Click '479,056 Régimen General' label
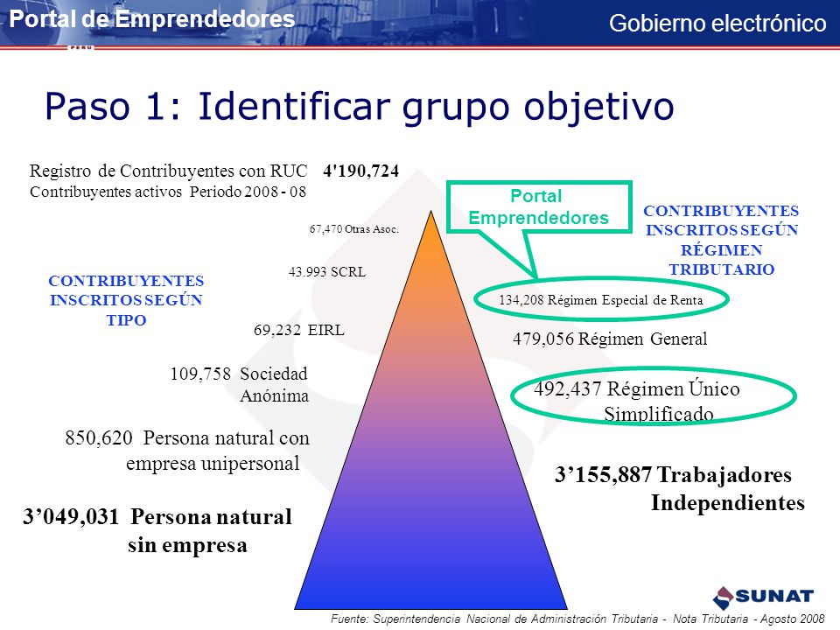 pyautogui.click(x=610, y=339)
